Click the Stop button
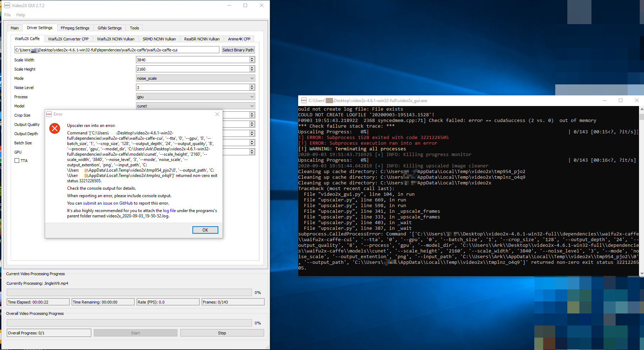The height and width of the screenshot is (350, 644). [x=222, y=333]
